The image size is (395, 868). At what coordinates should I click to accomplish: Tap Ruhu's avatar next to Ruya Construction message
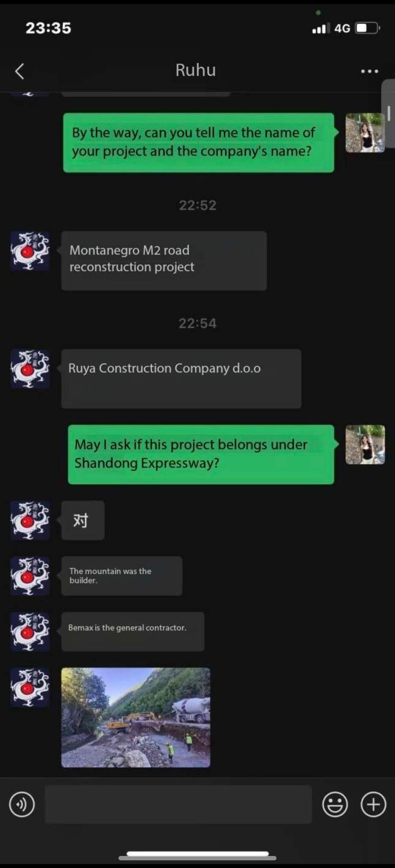[x=30, y=369]
